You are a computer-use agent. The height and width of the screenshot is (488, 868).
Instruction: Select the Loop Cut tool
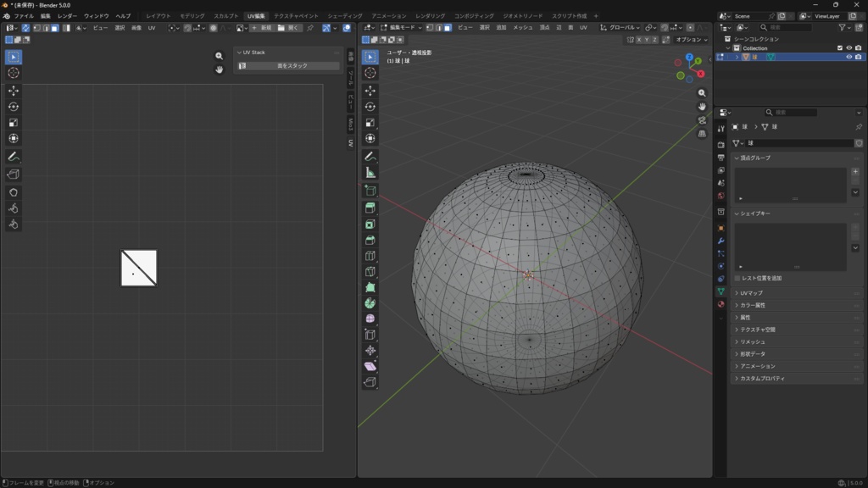370,256
